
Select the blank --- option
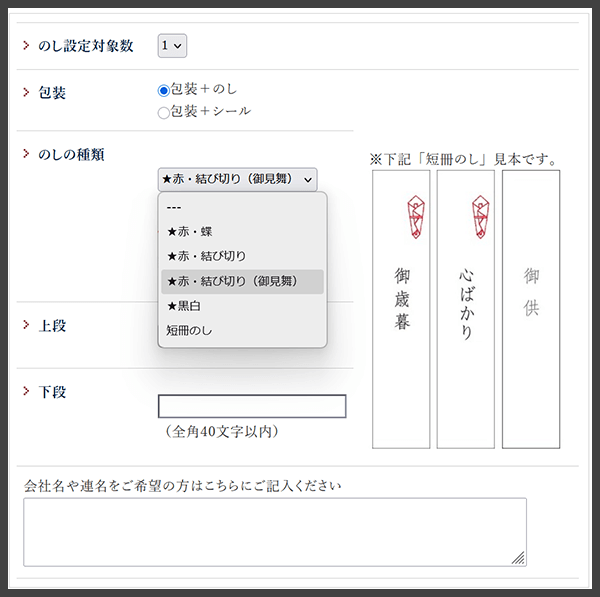[174, 207]
